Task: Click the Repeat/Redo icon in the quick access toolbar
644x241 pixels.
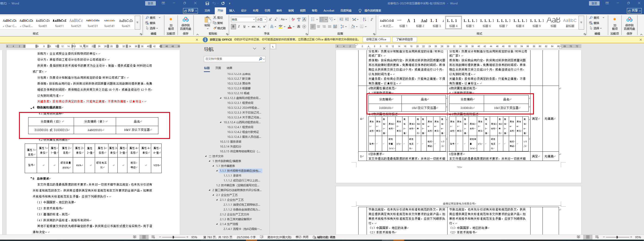Action: [x=223, y=3]
